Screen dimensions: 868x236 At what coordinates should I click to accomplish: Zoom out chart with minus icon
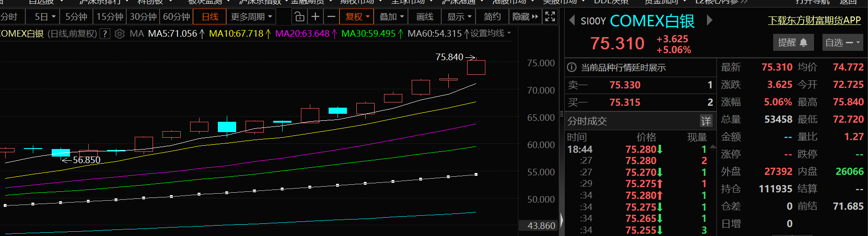[331, 17]
